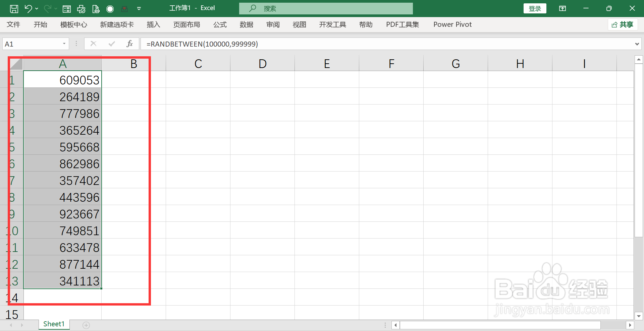The image size is (644, 331).
Task: Undo the last action
Action: pyautogui.click(x=28, y=8)
